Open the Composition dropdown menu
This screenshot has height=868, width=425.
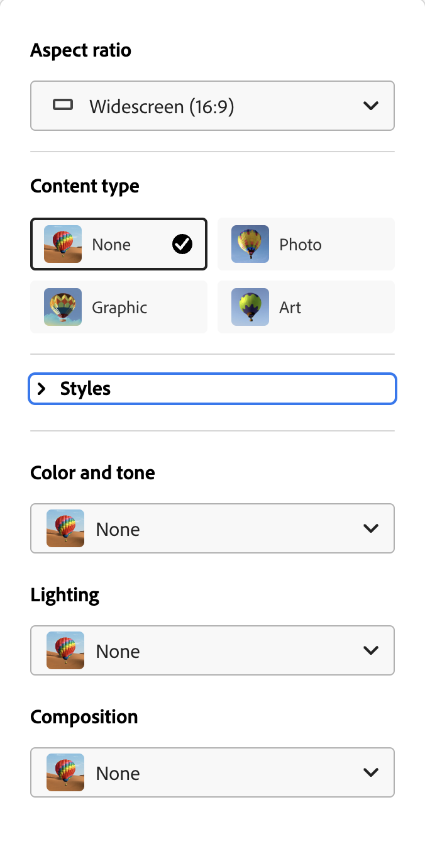(x=213, y=772)
